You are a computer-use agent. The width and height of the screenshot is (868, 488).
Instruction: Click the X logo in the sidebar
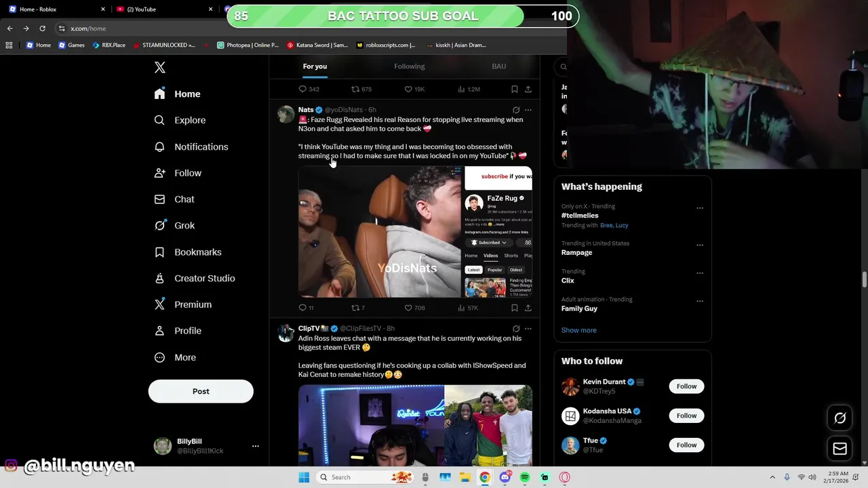[159, 67]
